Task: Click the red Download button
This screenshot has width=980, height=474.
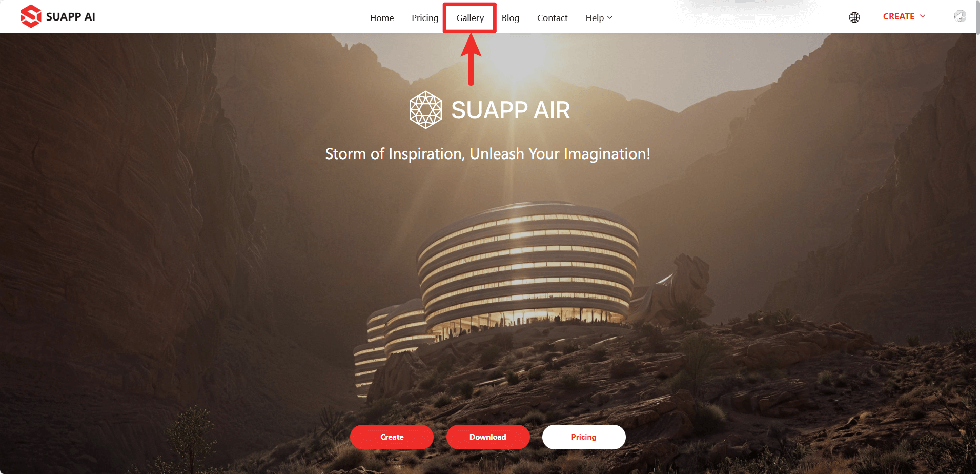Action: (x=488, y=437)
